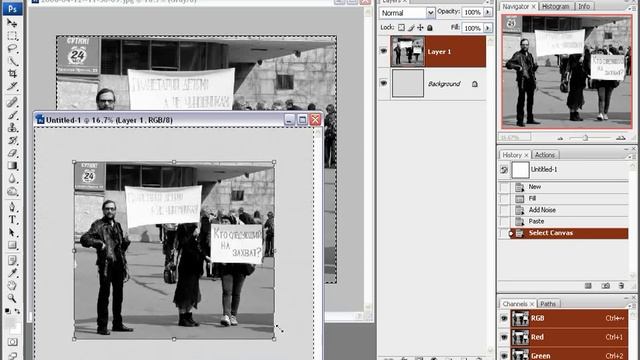
Task: Set history brush source at New state
Action: tap(504, 187)
